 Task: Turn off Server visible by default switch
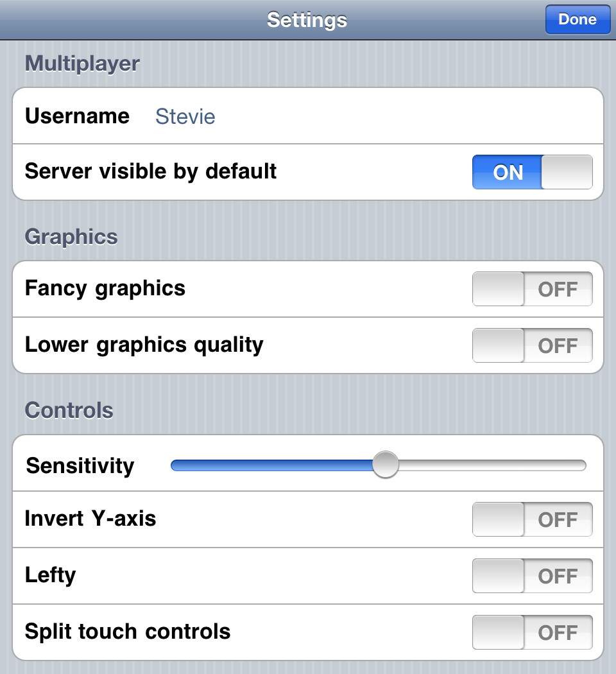[x=532, y=172]
